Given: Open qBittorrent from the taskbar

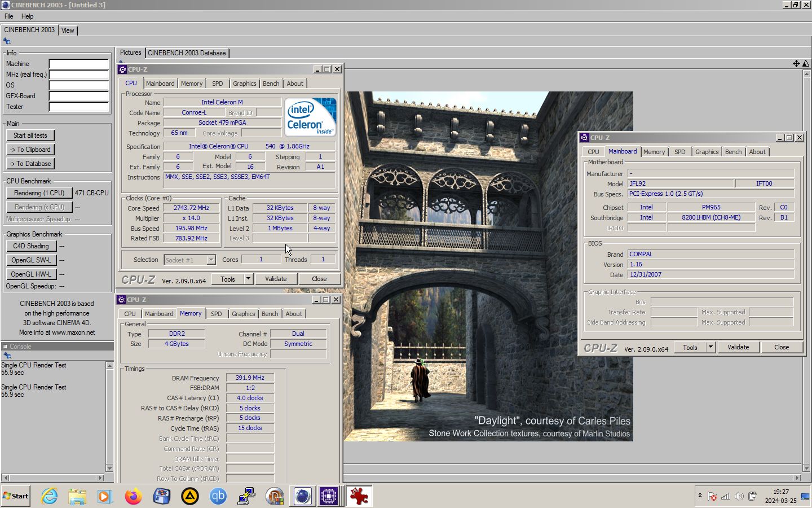Looking at the screenshot, I should 218,496.
